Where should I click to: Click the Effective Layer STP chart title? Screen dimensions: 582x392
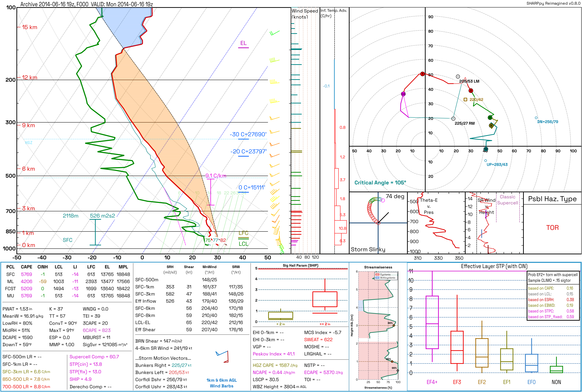[494, 266]
